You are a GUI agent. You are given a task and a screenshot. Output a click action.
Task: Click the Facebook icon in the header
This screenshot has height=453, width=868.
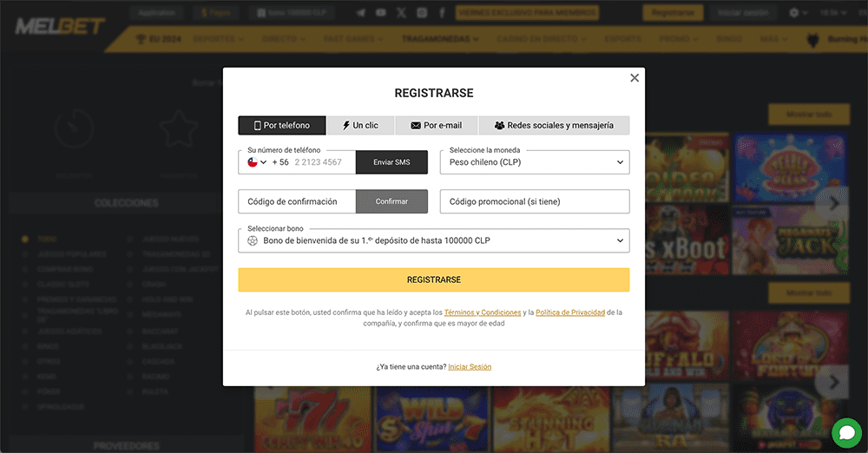pyautogui.click(x=443, y=13)
